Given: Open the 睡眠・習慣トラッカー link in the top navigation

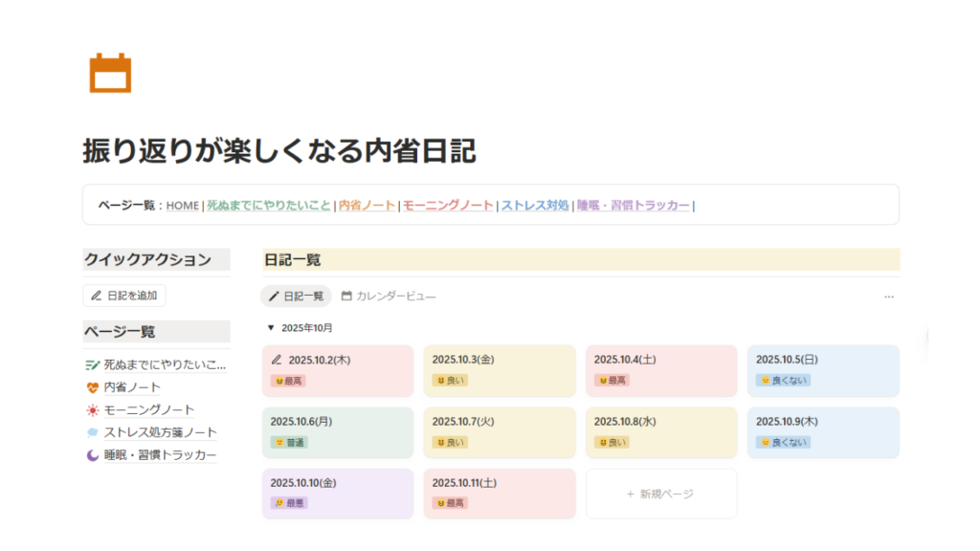Looking at the screenshot, I should click(x=633, y=205).
